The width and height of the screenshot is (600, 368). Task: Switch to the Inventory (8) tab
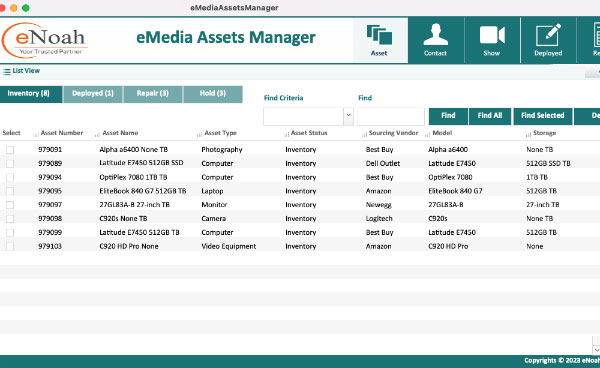pos(31,94)
